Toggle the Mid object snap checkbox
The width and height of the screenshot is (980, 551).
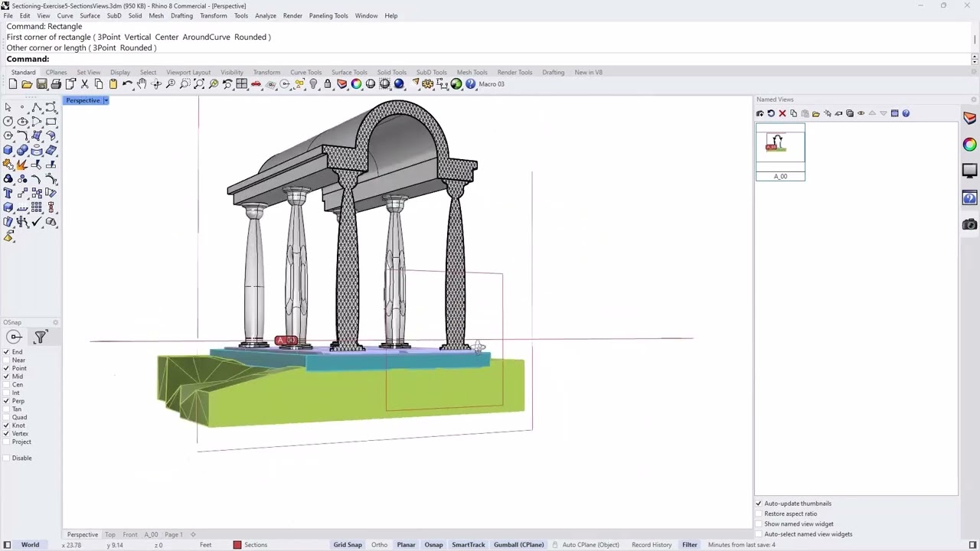point(6,377)
